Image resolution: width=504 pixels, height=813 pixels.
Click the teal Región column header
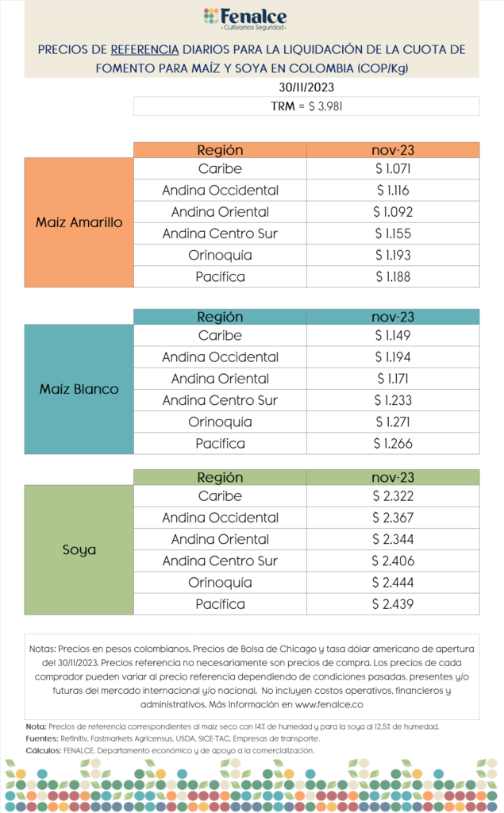220,317
